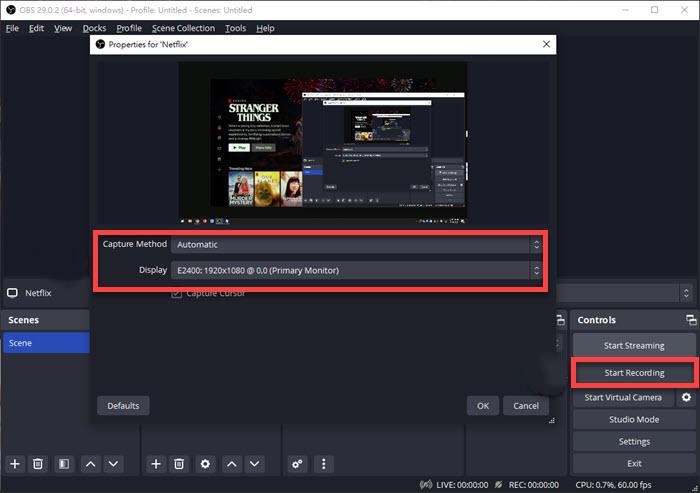Click Start Virtual Camera button

pyautogui.click(x=623, y=397)
